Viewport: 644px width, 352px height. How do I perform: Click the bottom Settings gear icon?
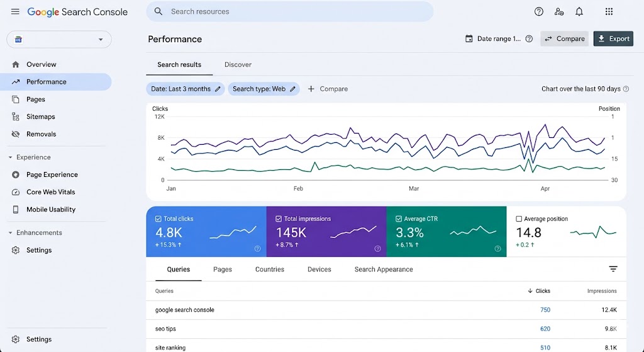click(x=16, y=339)
